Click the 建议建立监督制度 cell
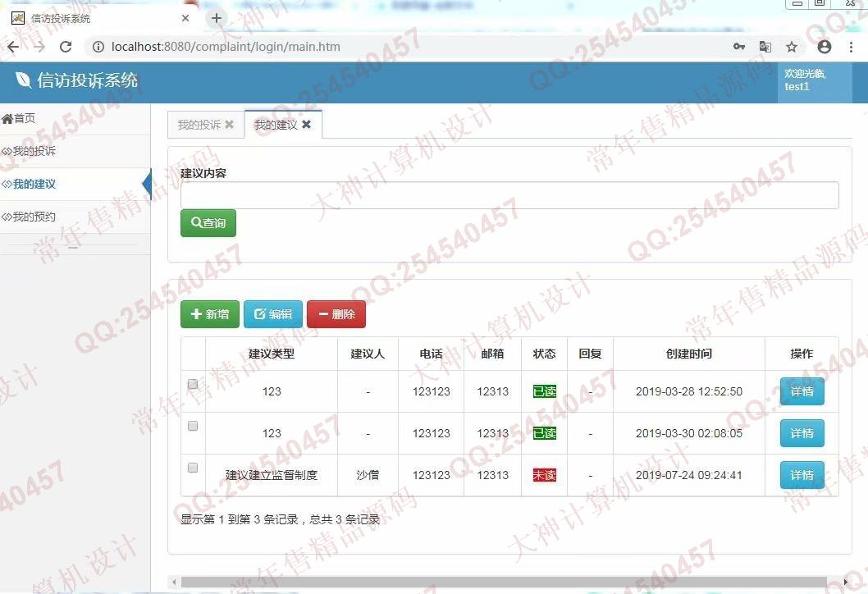Screen dimensions: 868x594 [x=272, y=475]
